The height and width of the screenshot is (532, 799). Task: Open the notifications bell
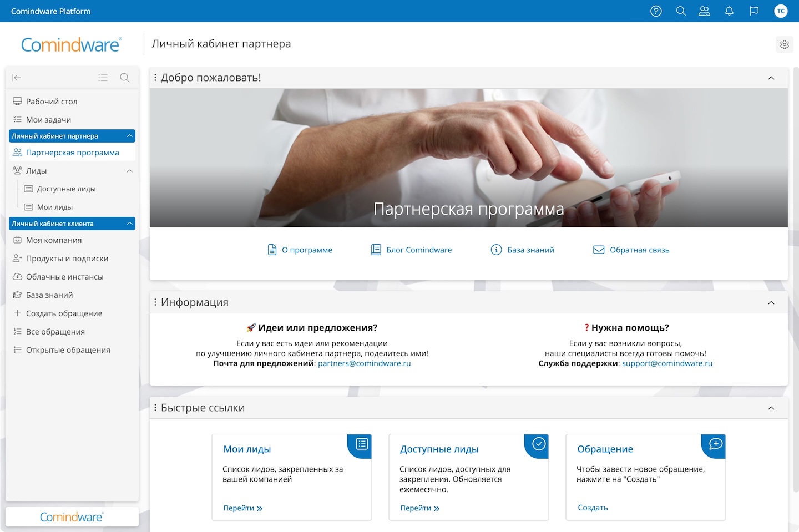[x=729, y=11]
